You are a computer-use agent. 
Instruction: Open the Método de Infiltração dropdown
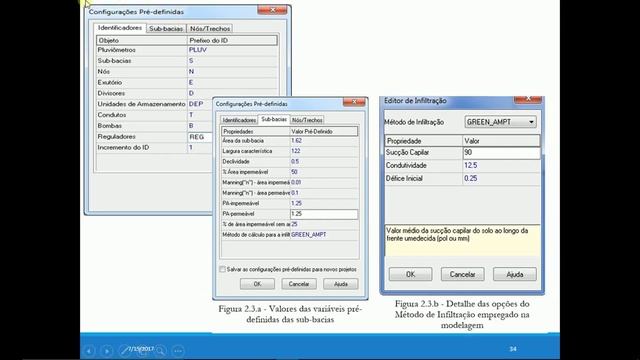(x=500, y=122)
